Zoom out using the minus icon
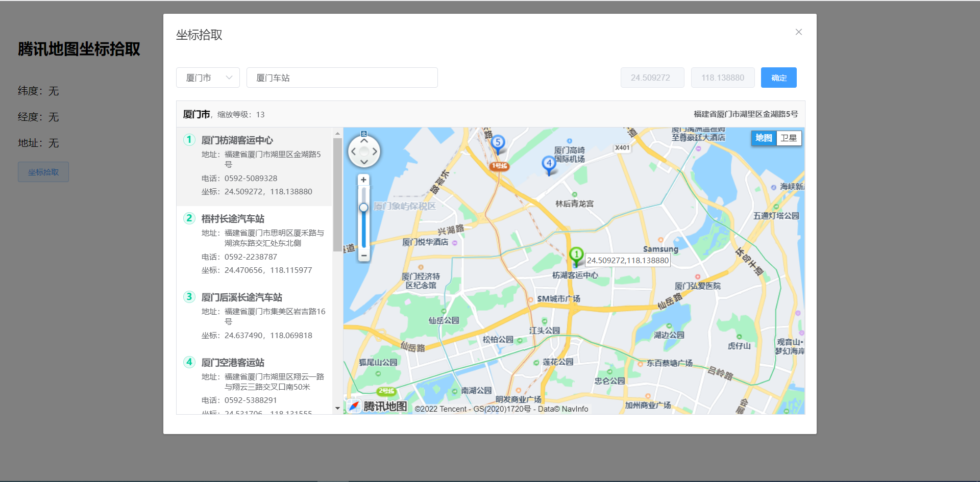980x482 pixels. [363, 256]
